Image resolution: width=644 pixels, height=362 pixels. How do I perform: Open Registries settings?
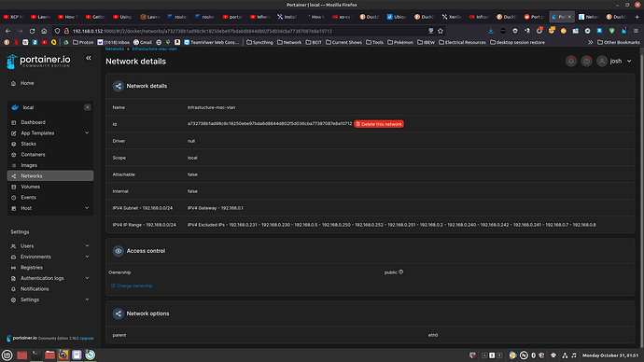32,268
